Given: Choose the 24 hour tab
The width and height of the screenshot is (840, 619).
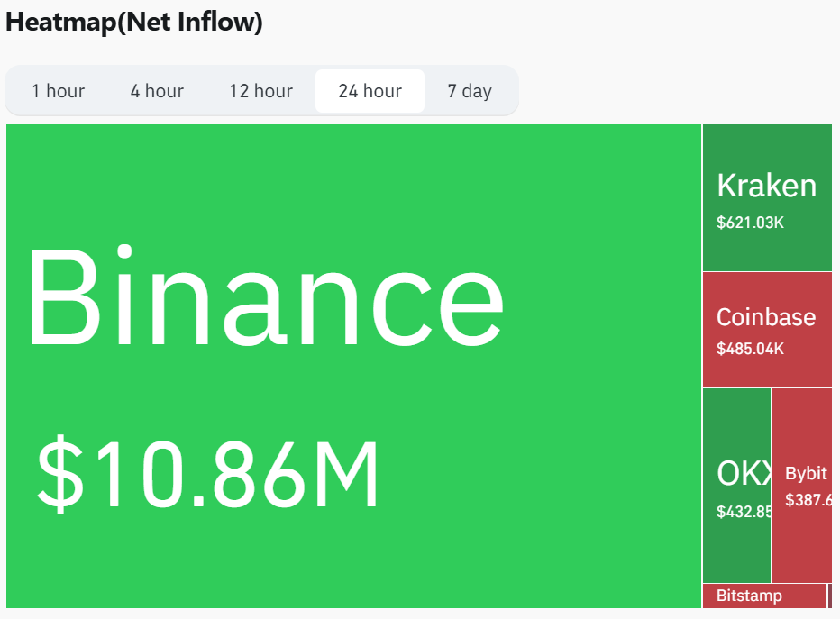Looking at the screenshot, I should point(370,91).
